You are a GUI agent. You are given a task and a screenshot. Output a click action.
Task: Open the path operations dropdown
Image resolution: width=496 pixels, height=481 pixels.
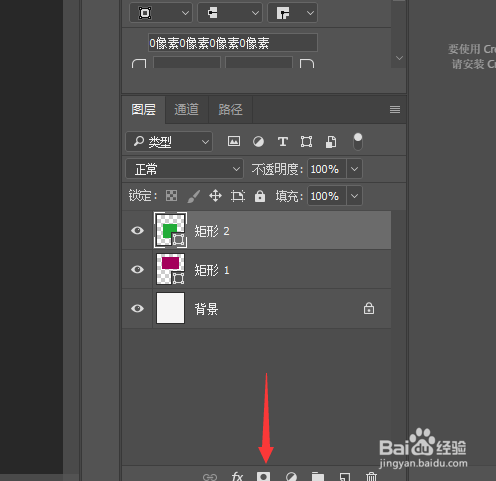click(x=161, y=13)
